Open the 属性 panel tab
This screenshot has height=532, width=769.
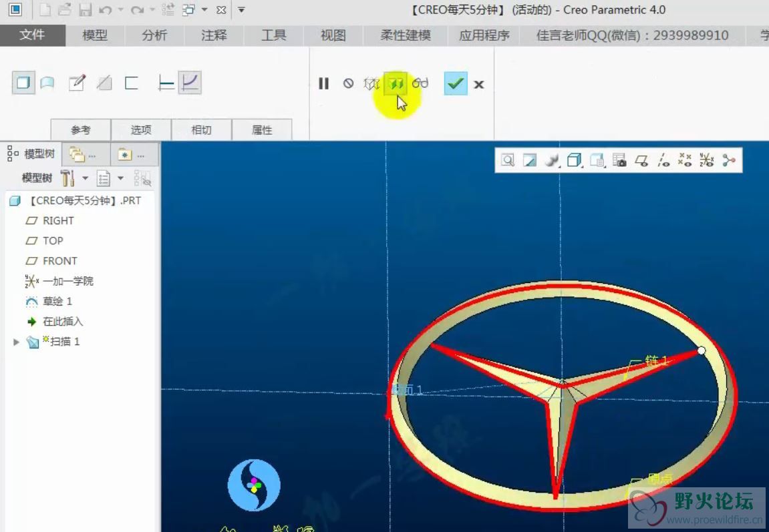262,129
